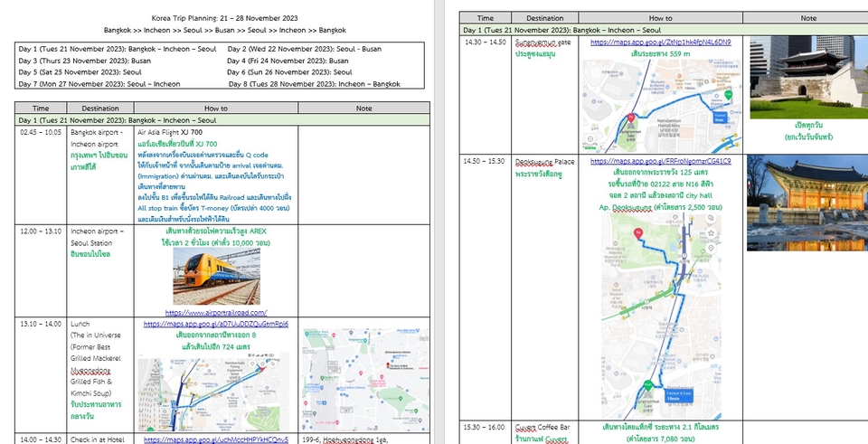This screenshot has width=868, height=444.
Task: Click the time cell '14.30 – 14.50'
Action: (x=485, y=43)
